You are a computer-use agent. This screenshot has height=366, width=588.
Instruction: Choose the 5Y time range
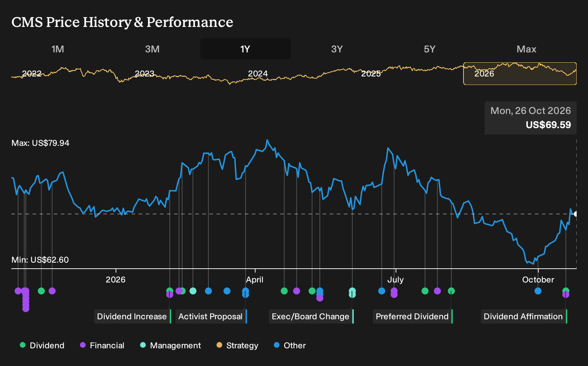pyautogui.click(x=430, y=49)
